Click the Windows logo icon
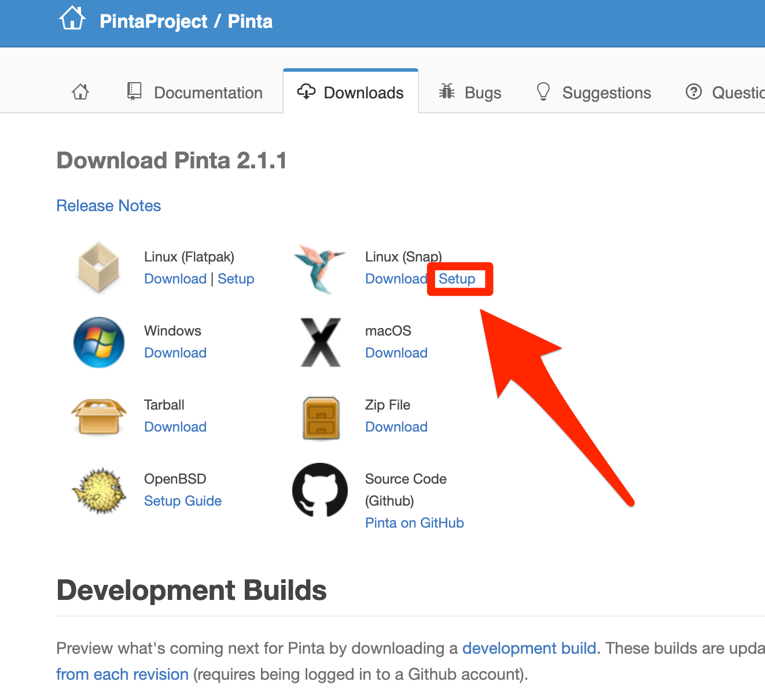This screenshot has height=700, width=765. point(99,342)
